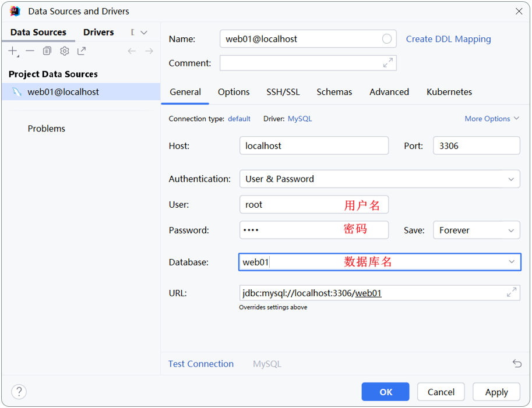This screenshot has width=532, height=408.
Task: Change the Connection type default link
Action: click(x=239, y=119)
